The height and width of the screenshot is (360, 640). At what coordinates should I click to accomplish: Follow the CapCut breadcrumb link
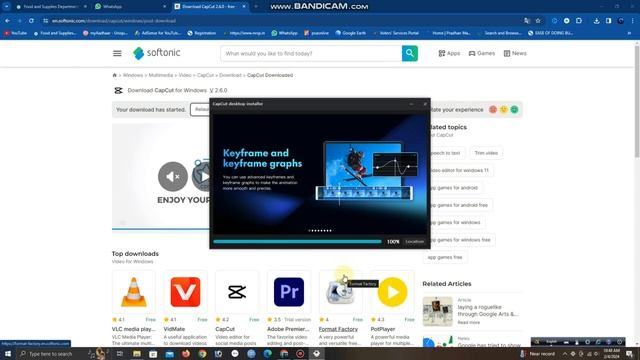coord(205,75)
